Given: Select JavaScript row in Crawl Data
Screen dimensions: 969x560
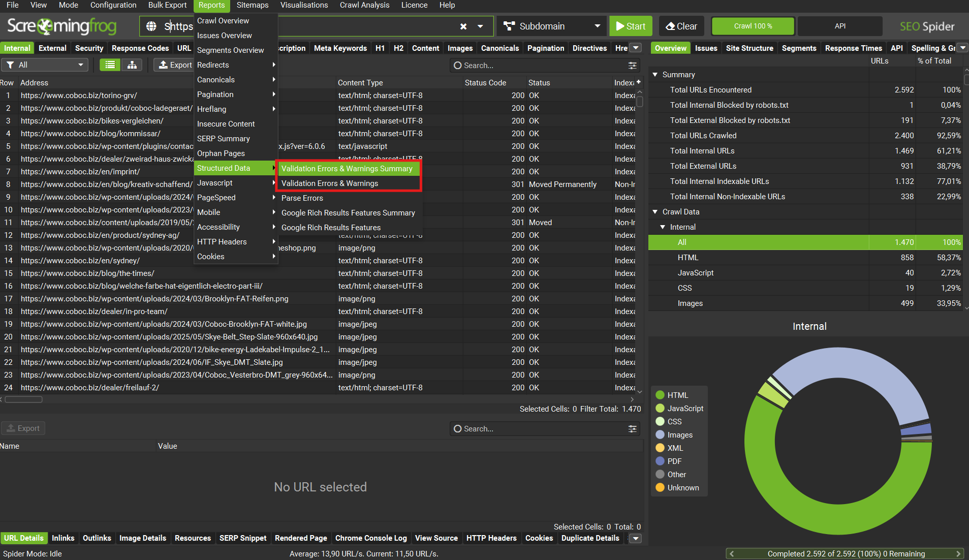Looking at the screenshot, I should pos(805,273).
